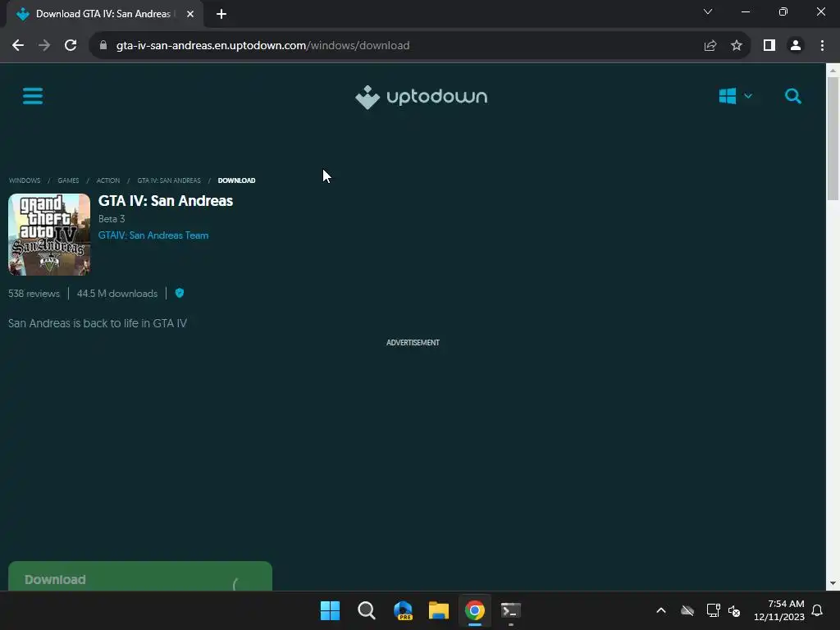
Task: Click the 44.5 M downloads text
Action: coord(117,294)
